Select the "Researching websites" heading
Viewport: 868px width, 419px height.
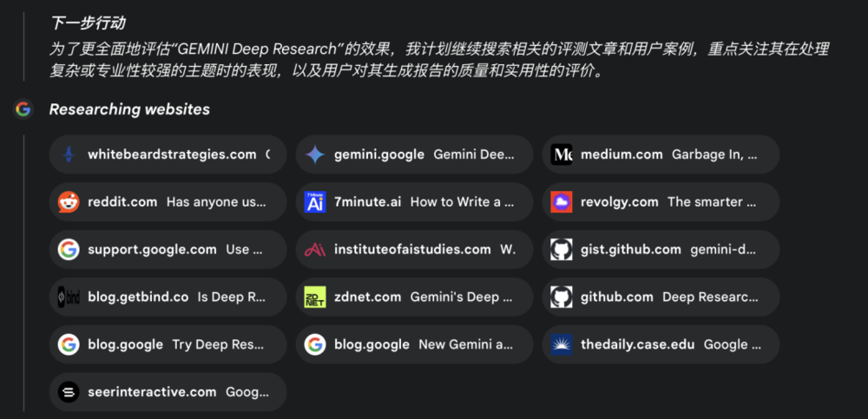[129, 109]
